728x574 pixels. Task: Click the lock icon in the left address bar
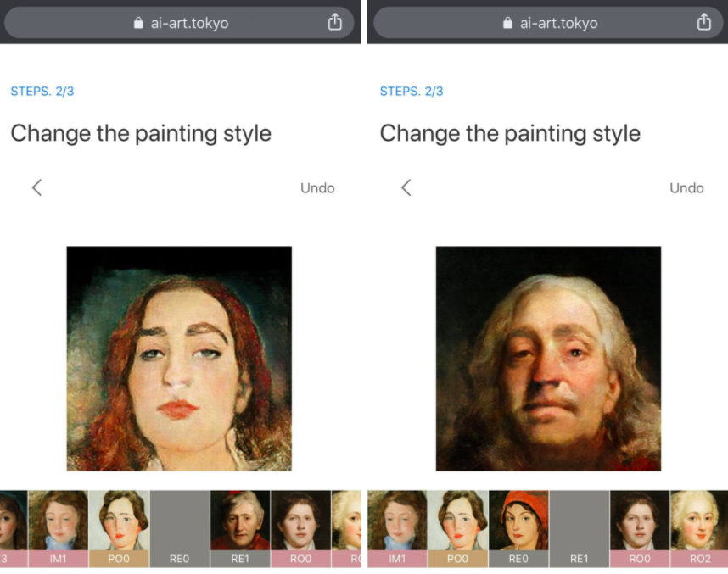click(x=138, y=23)
